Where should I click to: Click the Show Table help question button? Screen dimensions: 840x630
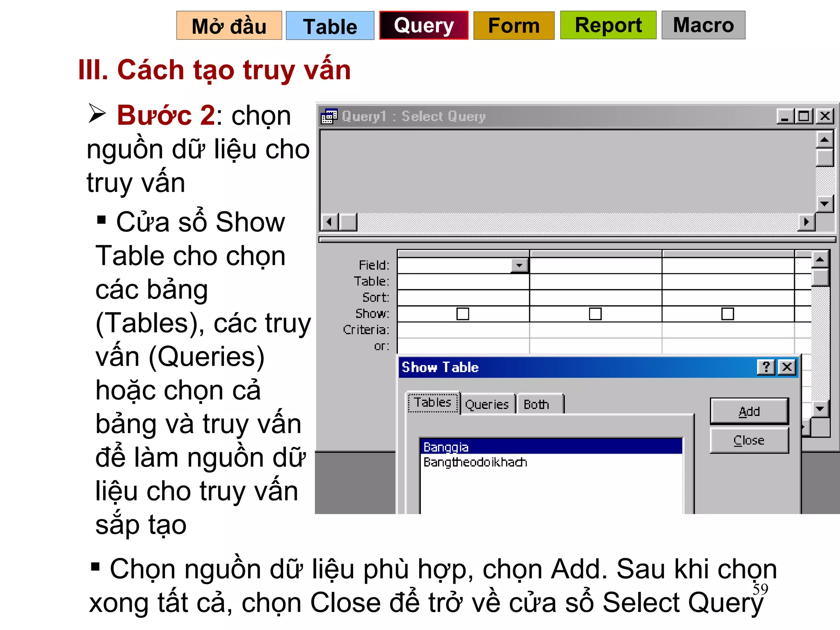[x=766, y=367]
